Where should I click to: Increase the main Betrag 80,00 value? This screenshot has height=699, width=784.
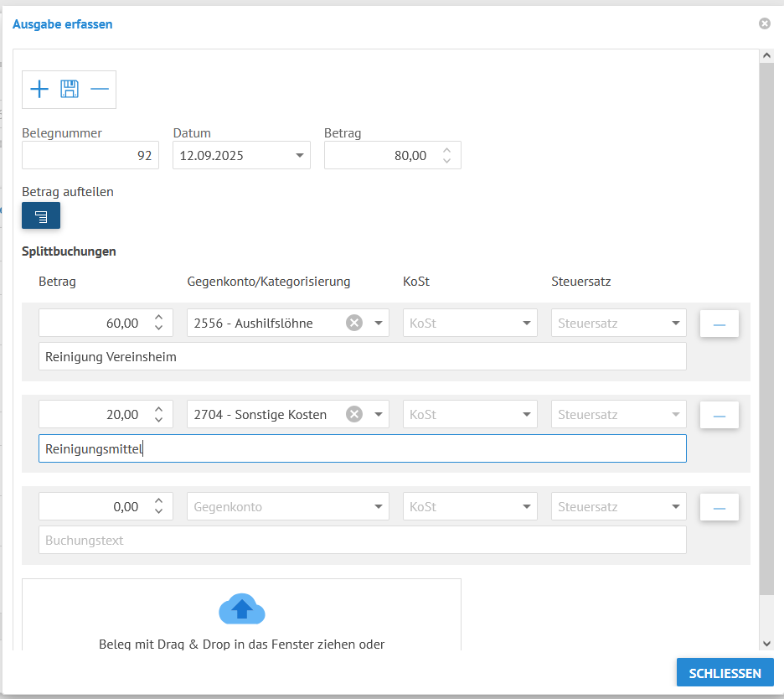(447, 151)
